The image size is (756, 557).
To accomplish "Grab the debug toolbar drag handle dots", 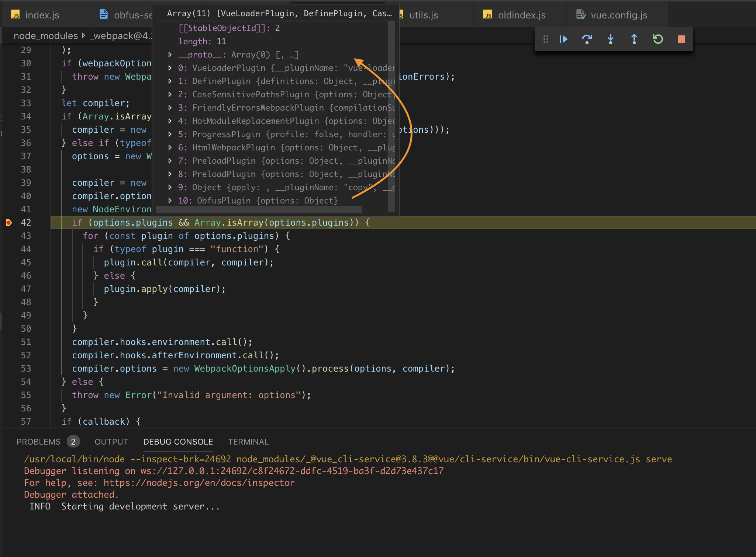I will click(546, 39).
